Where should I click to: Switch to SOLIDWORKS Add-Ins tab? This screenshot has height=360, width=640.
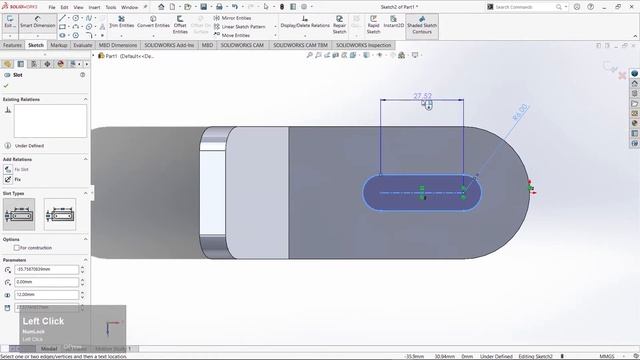point(169,45)
